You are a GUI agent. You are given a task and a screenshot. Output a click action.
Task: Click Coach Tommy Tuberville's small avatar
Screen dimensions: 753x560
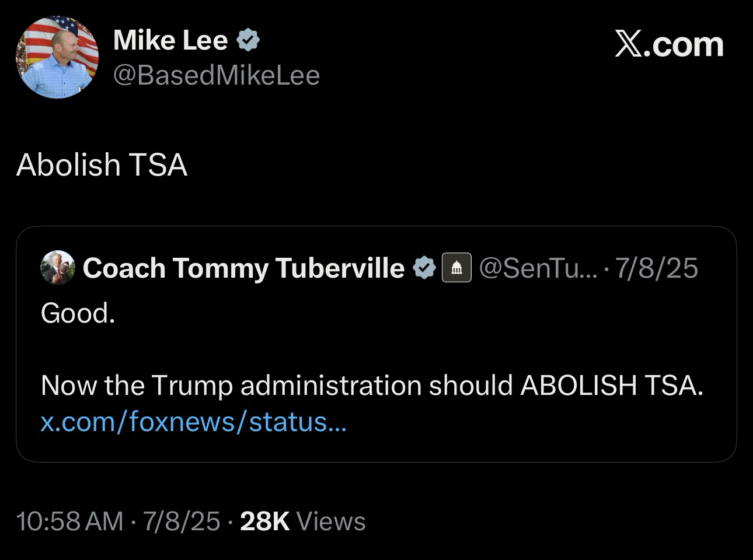57,268
